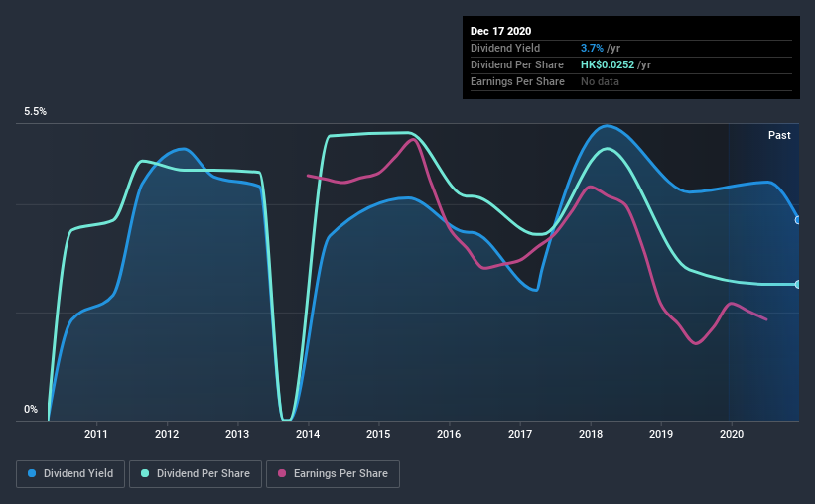Click the blue Dividend Yield legend dot
The image size is (815, 504).
pos(32,473)
